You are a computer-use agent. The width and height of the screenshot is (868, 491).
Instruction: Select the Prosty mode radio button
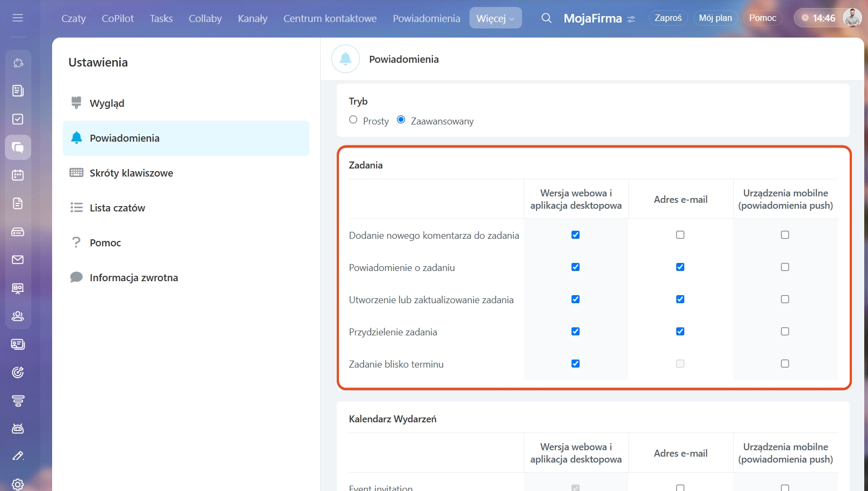[x=353, y=120]
